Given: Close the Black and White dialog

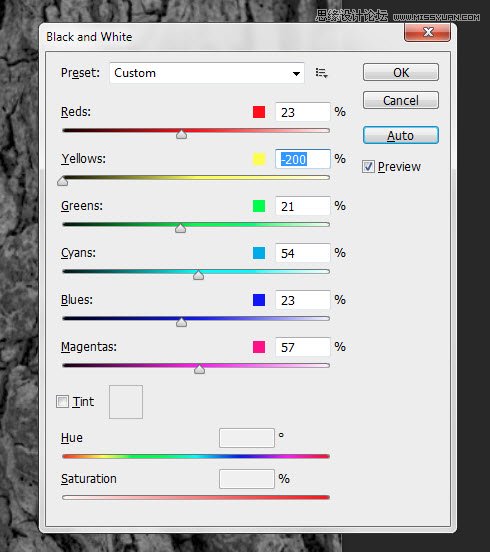Looking at the screenshot, I should tap(427, 32).
